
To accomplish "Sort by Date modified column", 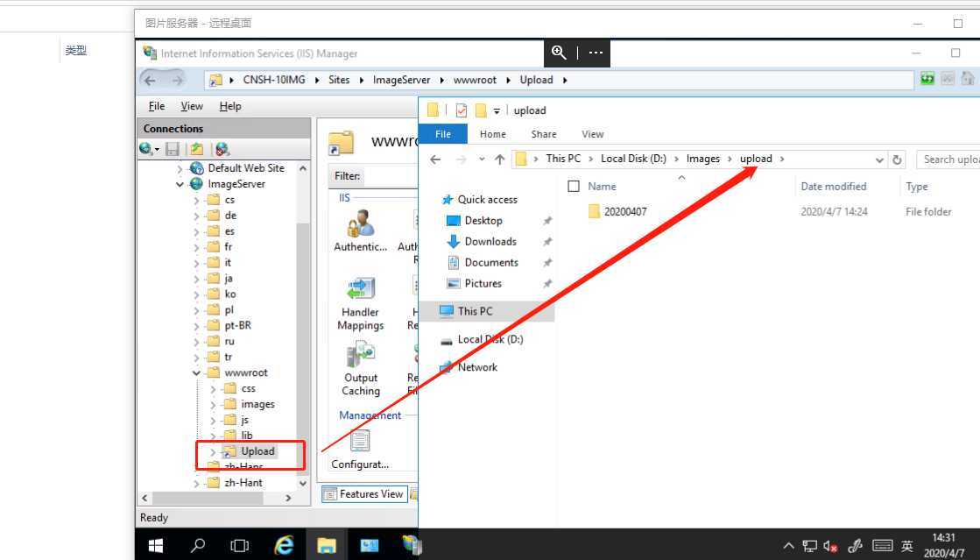I will point(833,187).
